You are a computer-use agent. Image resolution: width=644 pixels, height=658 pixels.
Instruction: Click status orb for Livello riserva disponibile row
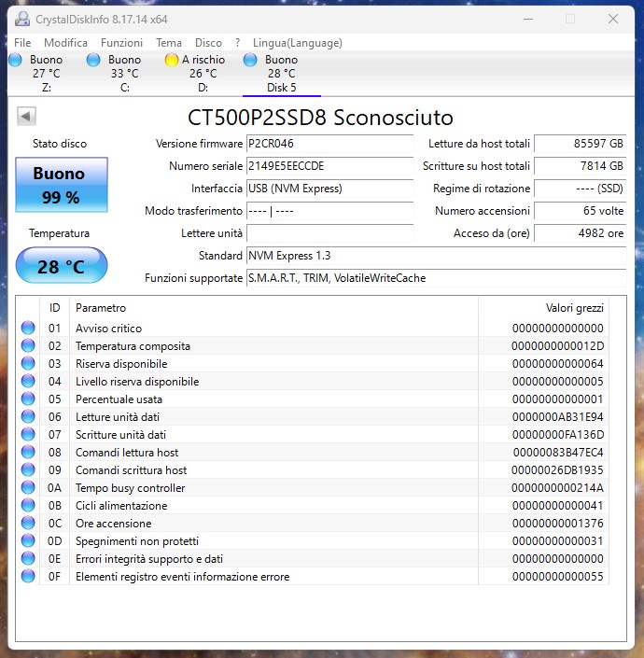pos(28,381)
